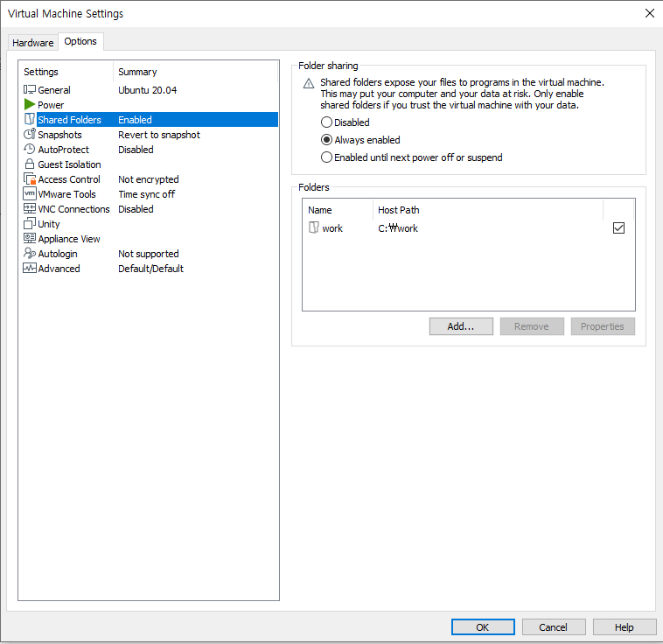
Task: Click the Remove button
Action: click(x=532, y=326)
